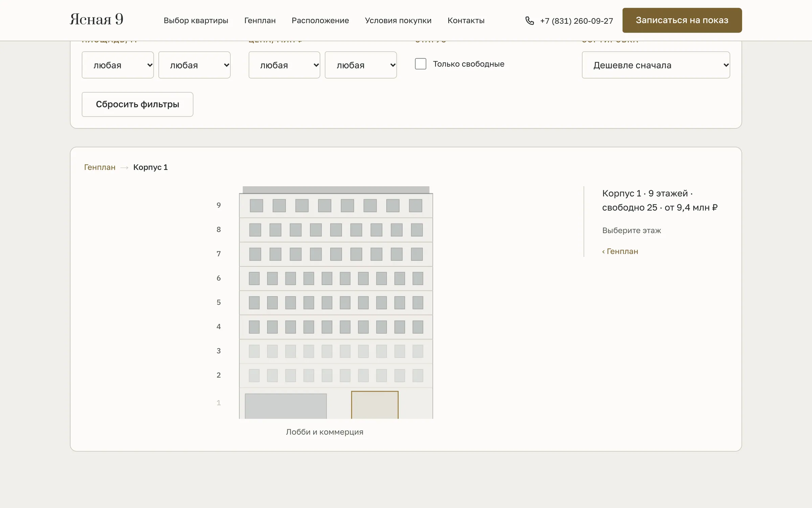The image size is (812, 508).
Task: Expand the minimum area dropdown
Action: [118, 65]
